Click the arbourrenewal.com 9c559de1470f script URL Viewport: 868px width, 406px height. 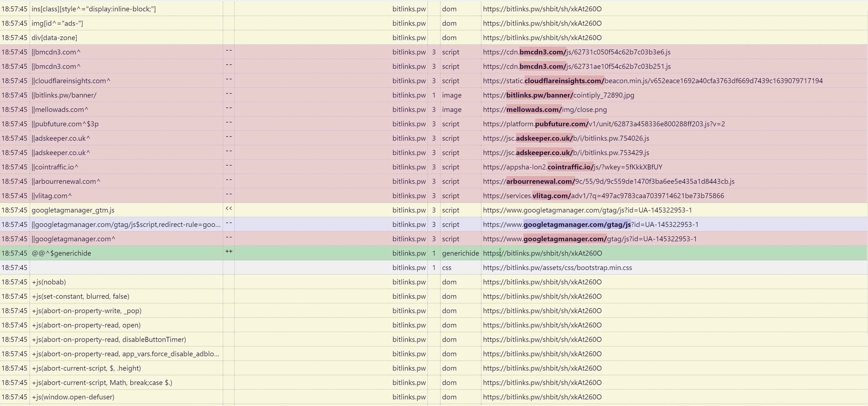tap(609, 181)
